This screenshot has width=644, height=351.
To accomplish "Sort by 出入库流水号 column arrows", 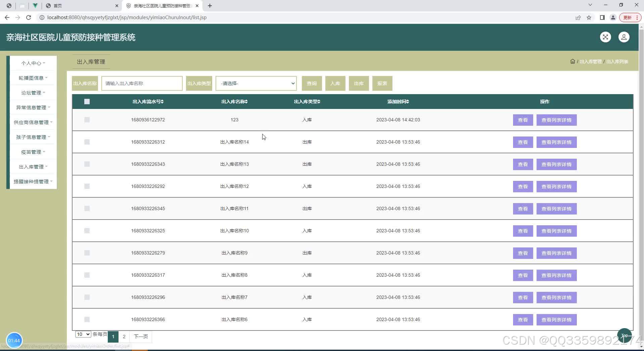I will [162, 102].
